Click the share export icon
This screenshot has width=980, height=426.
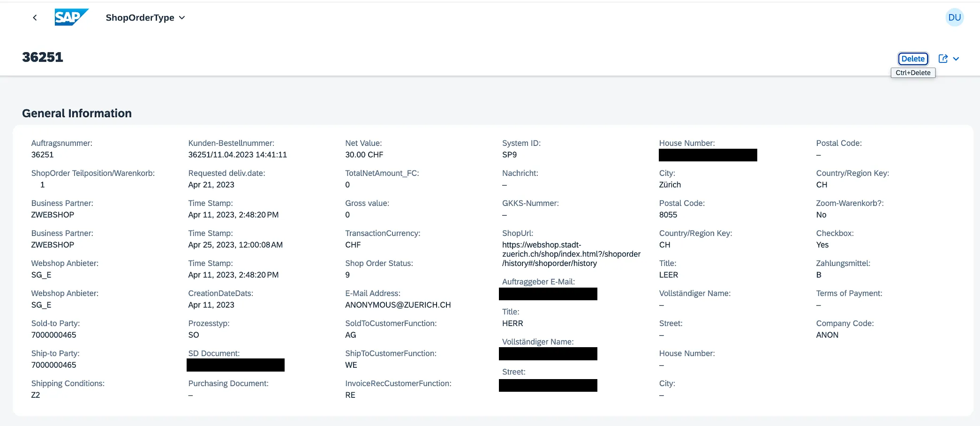click(x=943, y=59)
